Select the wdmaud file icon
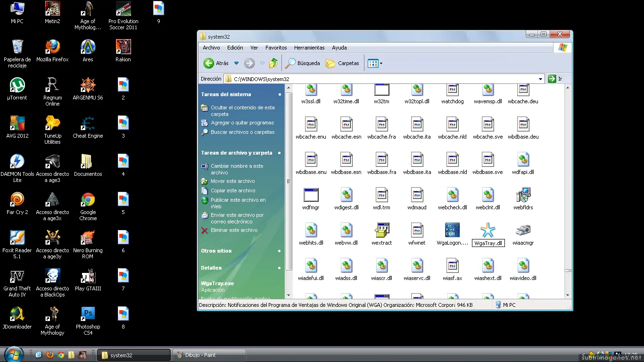644x362 pixels. click(x=417, y=195)
